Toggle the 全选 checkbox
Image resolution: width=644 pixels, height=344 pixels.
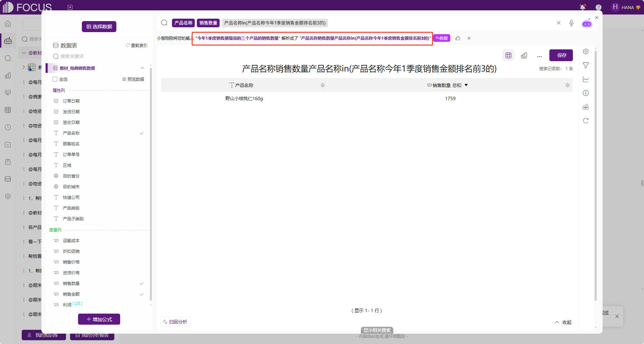tap(55, 79)
